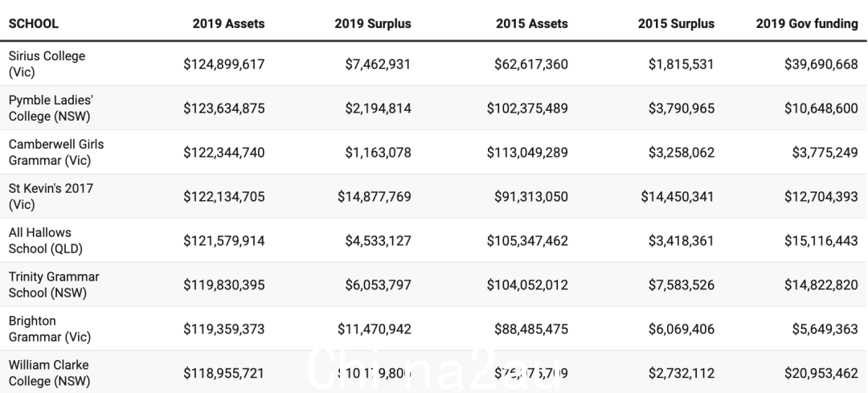Image resolution: width=868 pixels, height=393 pixels.
Task: Click the value $113,049,289
Action: [527, 153]
